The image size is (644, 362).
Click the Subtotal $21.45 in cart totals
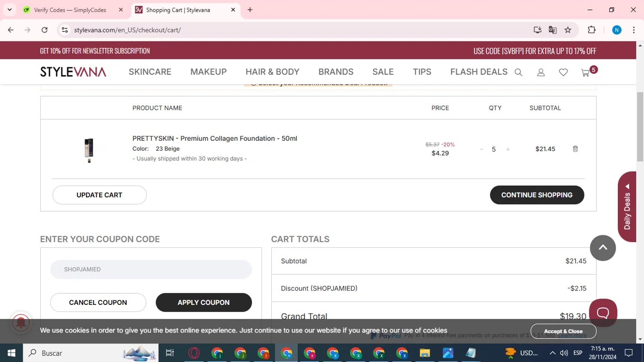coord(576,261)
